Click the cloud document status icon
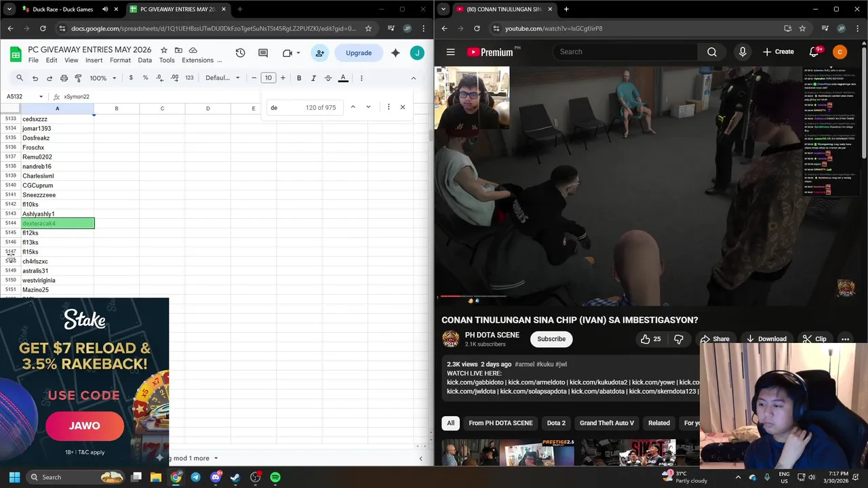 pyautogui.click(x=193, y=50)
